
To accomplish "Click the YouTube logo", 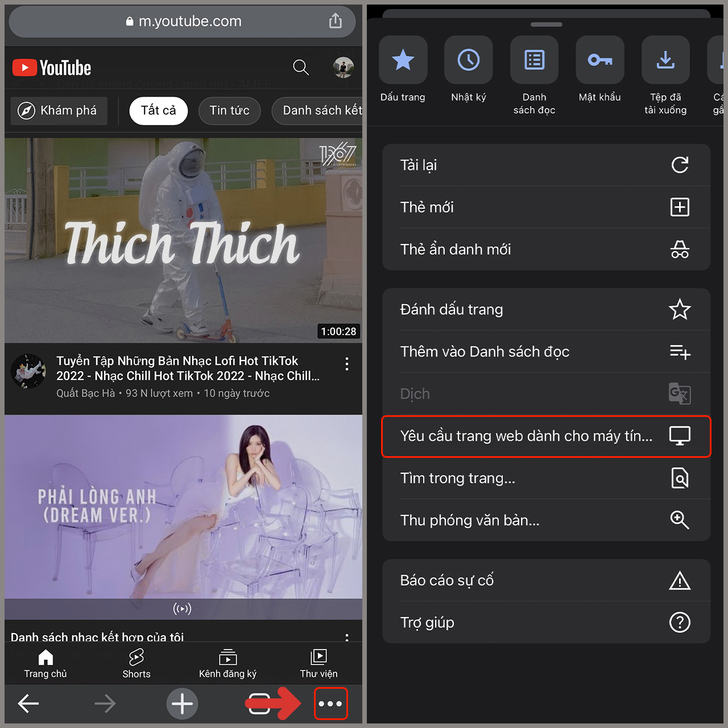I will (52, 68).
